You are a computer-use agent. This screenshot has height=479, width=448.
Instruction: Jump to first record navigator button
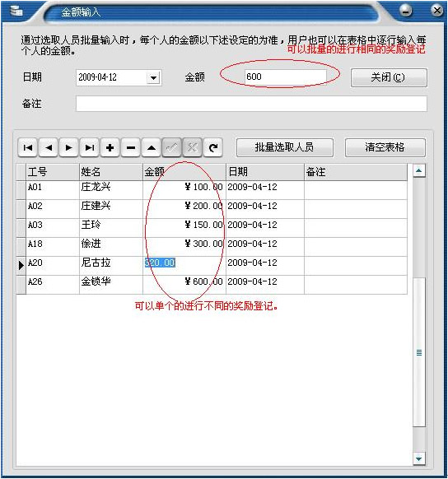click(x=28, y=148)
